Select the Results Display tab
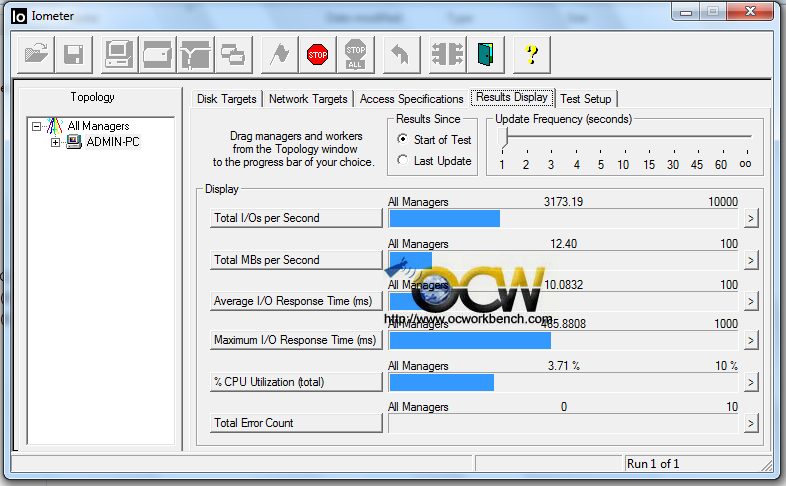 coord(512,97)
